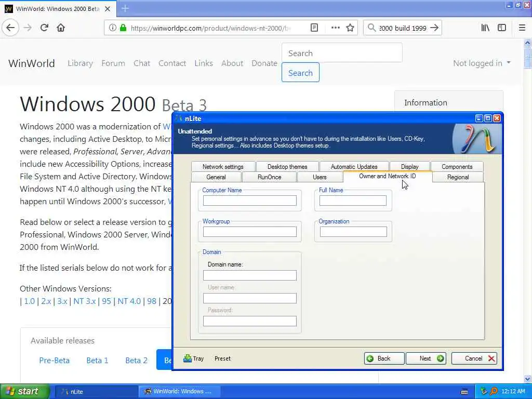
Task: Click Firefox toolbar search box
Action: click(402, 28)
